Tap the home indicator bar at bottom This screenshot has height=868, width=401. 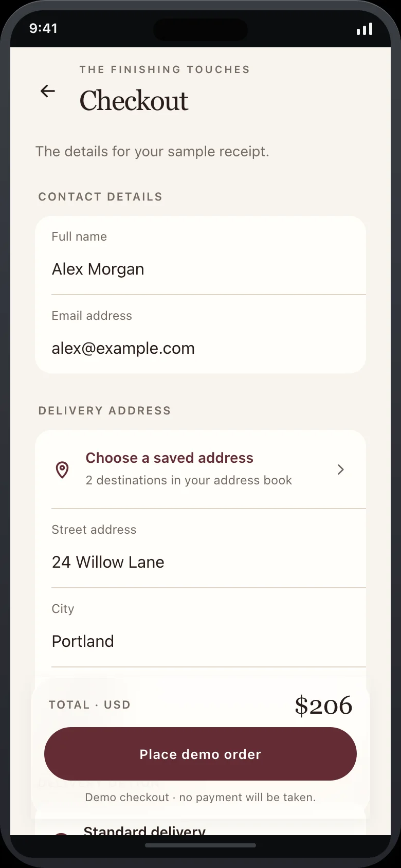pos(200,845)
